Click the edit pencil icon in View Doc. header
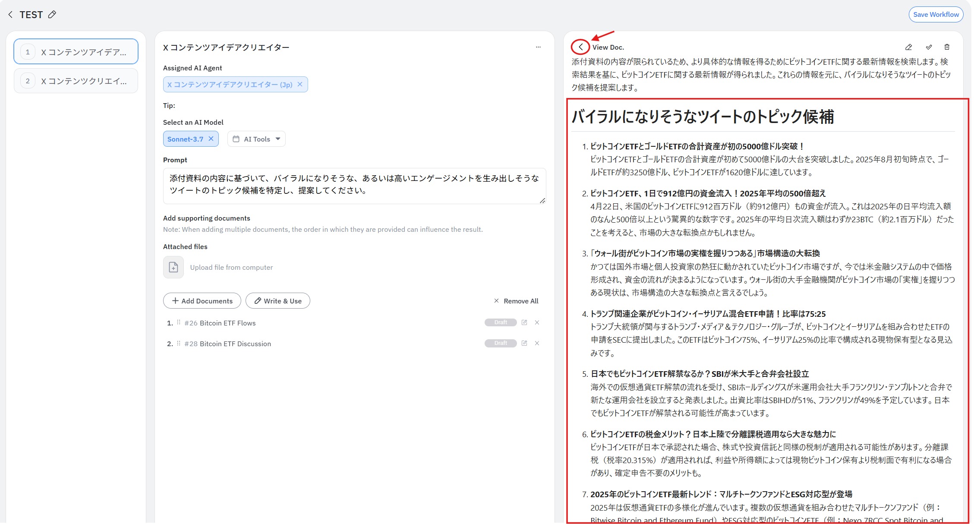Screen dimensions: 980x524 (908, 47)
